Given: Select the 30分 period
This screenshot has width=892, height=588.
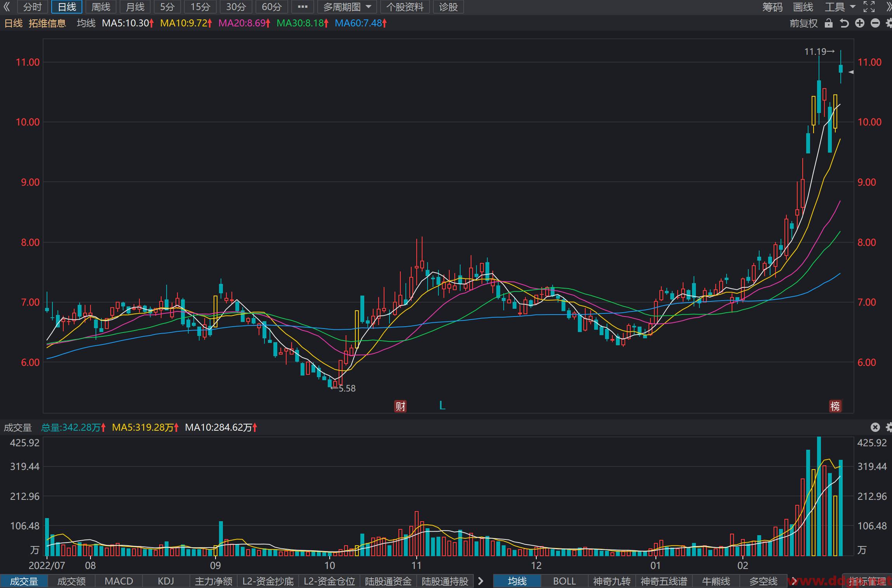Looking at the screenshot, I should point(236,7).
